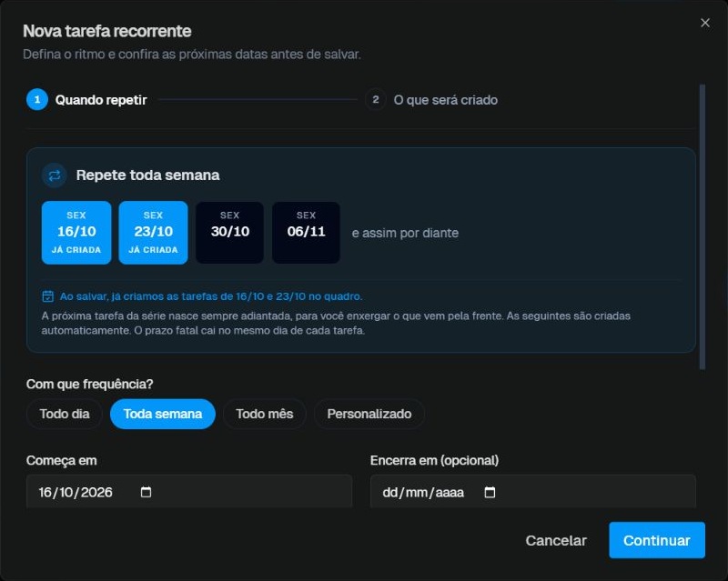Click the 'Nova tarefa recorrente' title
The height and width of the screenshot is (581, 728).
pos(106,31)
